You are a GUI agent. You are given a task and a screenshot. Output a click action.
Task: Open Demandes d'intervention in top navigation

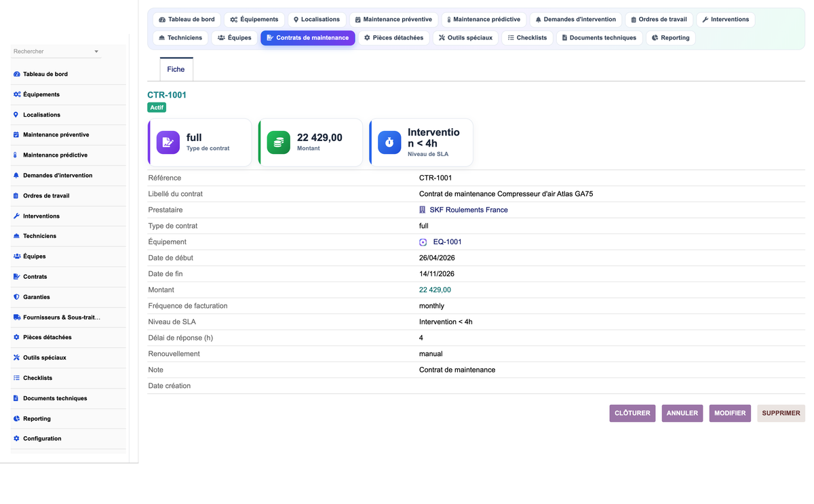coord(576,20)
